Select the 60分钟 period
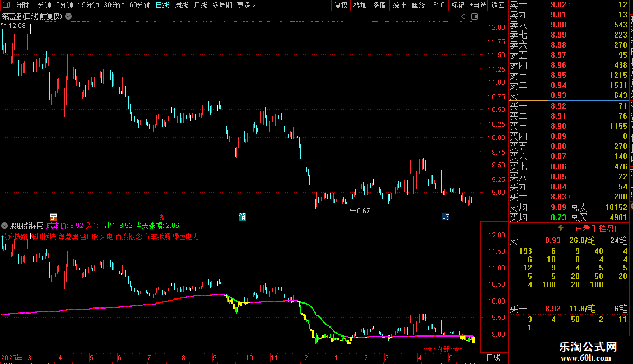 pyautogui.click(x=140, y=5)
